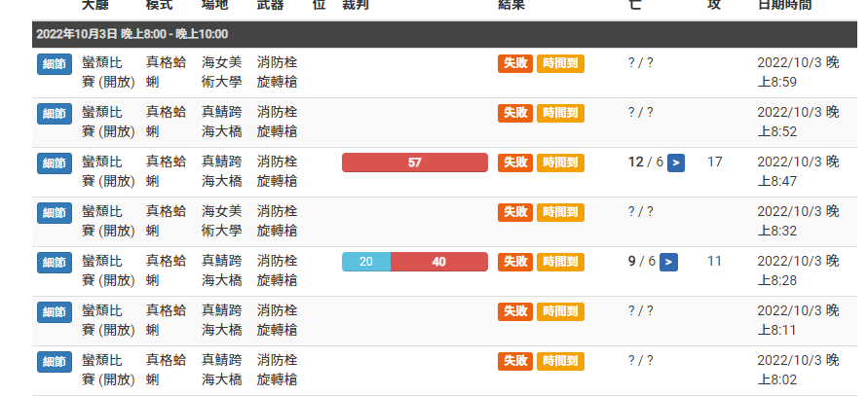
Task: Open details for the 8:52 match
Action: click(55, 113)
